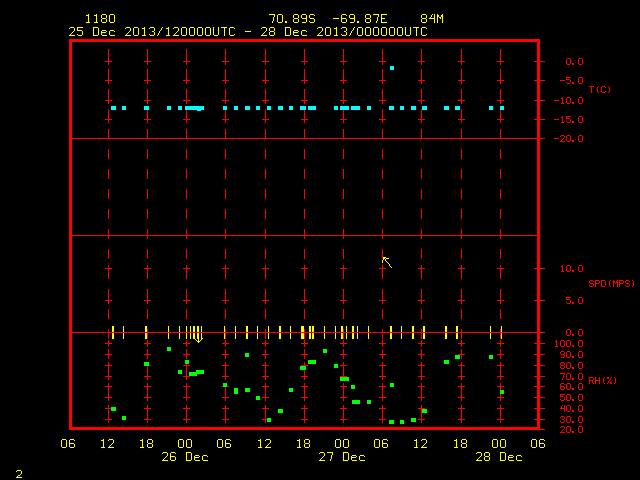Select the highest green humidity point before 26 Dec
640x480 pixels.
169,349
